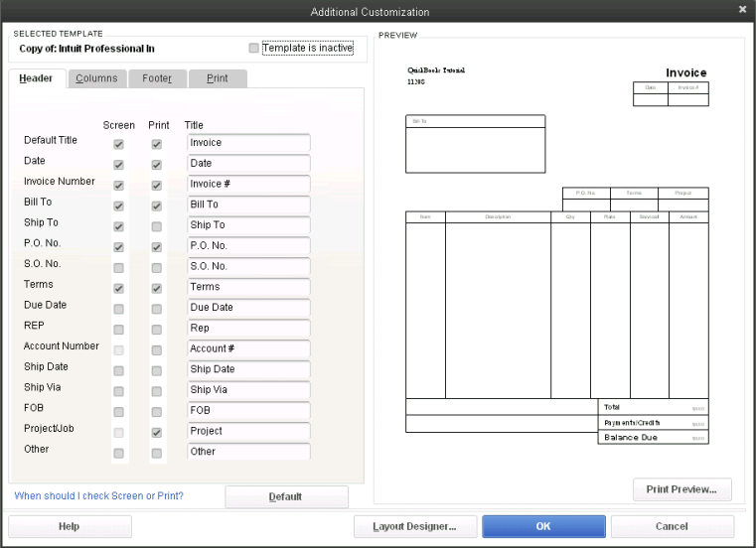Edit the Date title field
The width and height of the screenshot is (756, 548).
click(248, 164)
